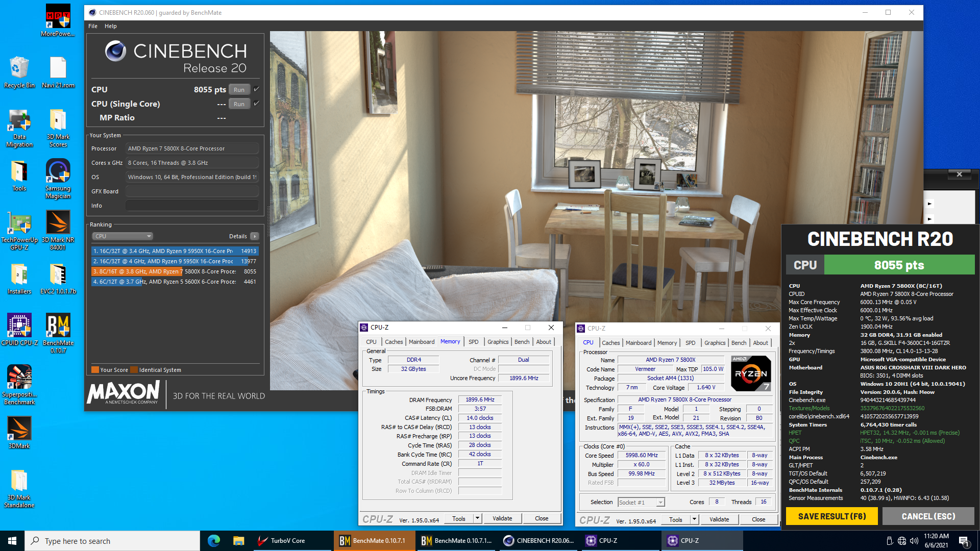
Task: Open EVC2 1.0.1.7b folder icon
Action: pyautogui.click(x=58, y=279)
